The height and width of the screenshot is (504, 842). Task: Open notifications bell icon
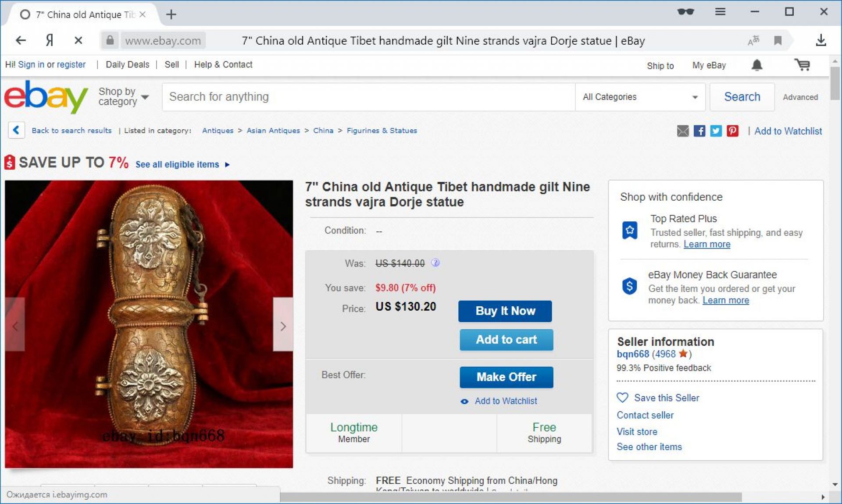click(x=757, y=65)
